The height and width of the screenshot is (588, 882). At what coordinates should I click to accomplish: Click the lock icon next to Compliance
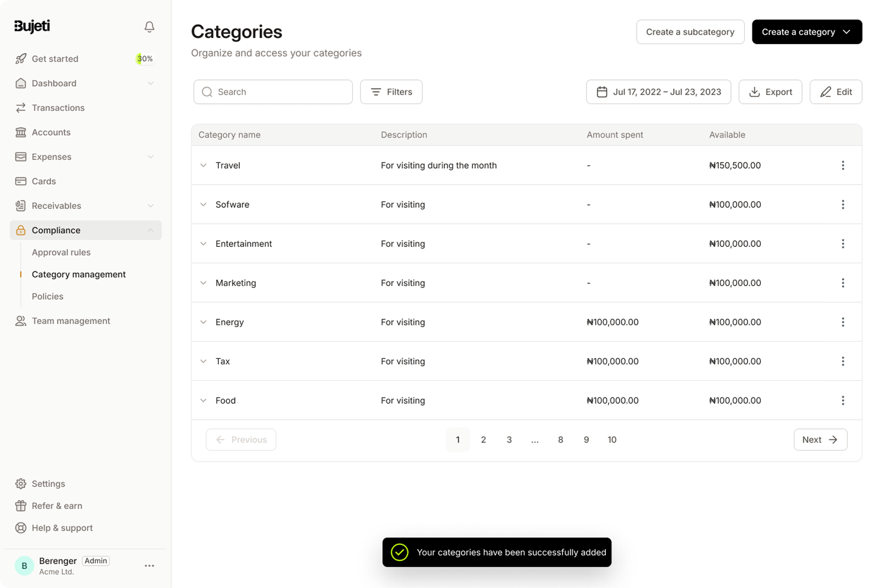[21, 230]
